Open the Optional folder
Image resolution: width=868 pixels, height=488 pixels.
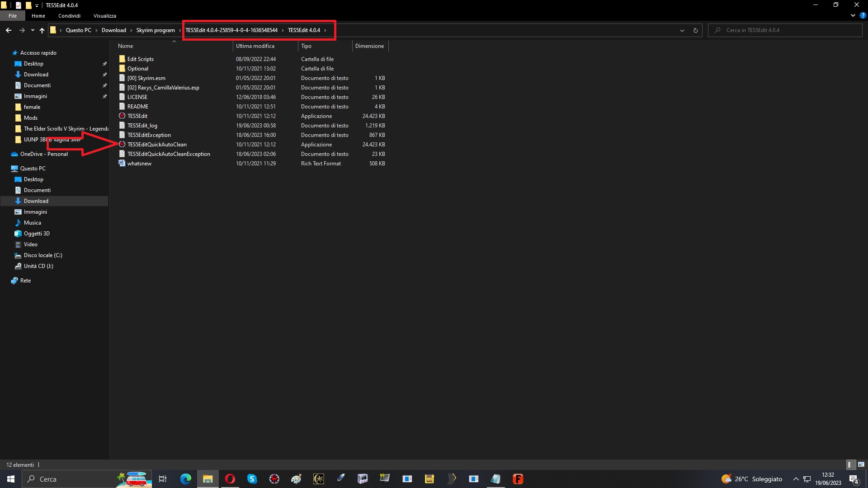137,69
